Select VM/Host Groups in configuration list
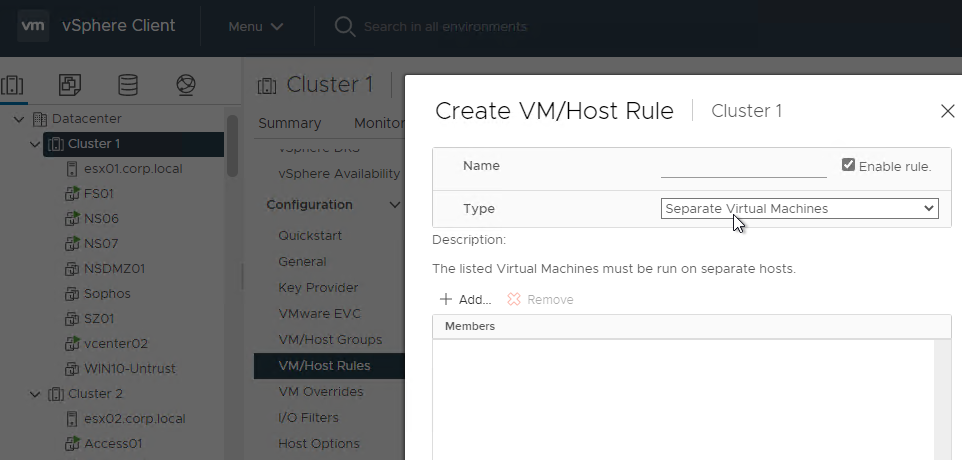Image resolution: width=962 pixels, height=460 pixels. point(330,340)
